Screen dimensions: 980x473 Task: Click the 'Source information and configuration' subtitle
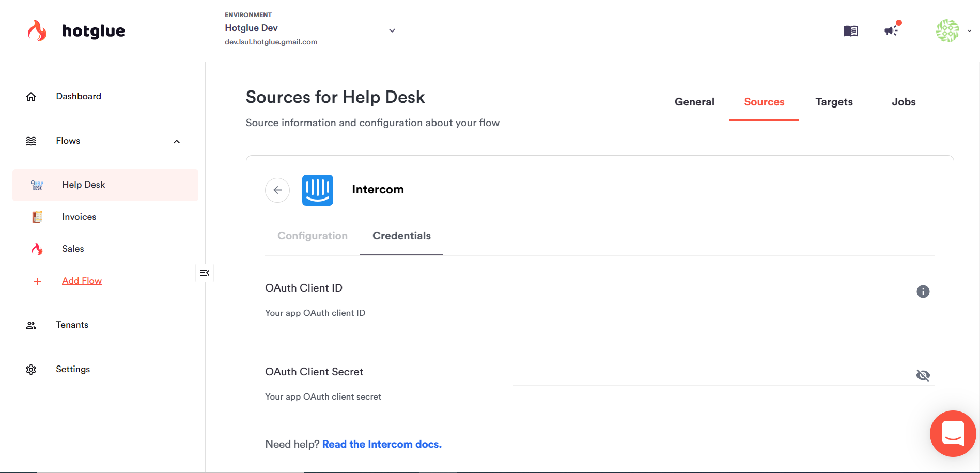tap(372, 123)
